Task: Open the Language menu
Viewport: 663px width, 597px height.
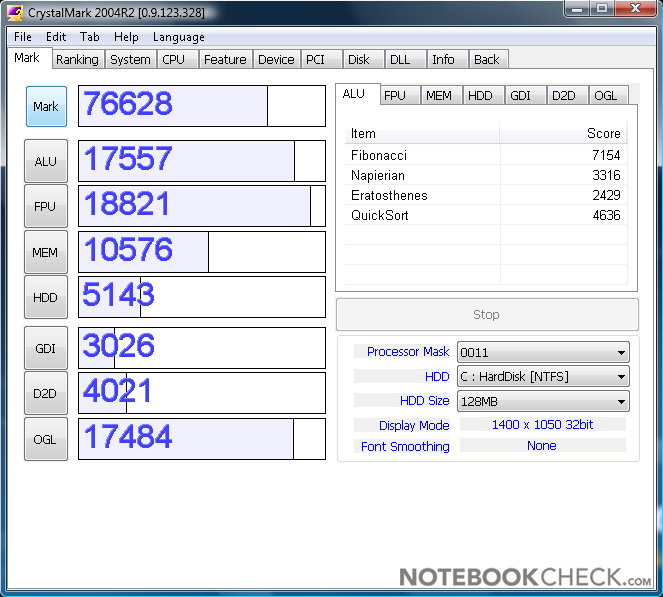Action: point(178,37)
